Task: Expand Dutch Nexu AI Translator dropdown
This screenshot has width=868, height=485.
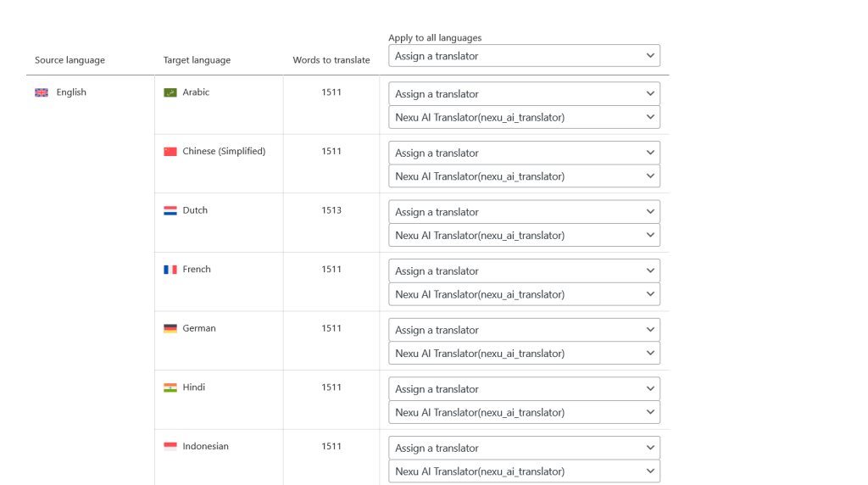Action: 524,236
